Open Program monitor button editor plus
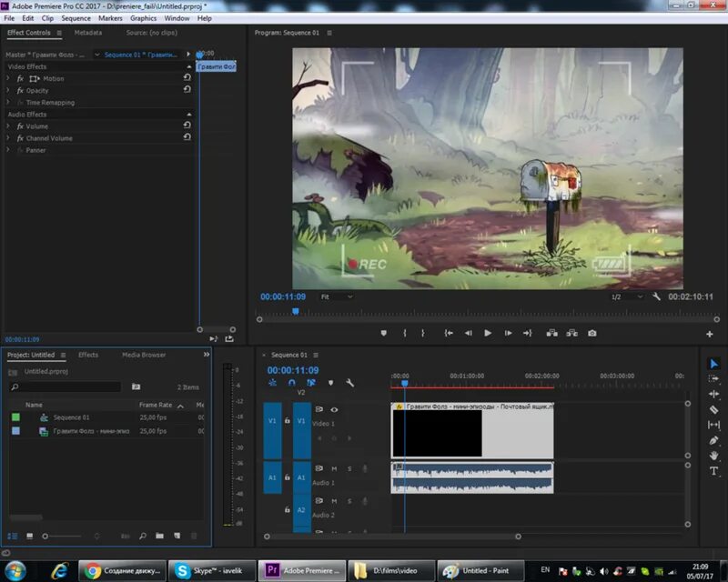 pos(710,334)
